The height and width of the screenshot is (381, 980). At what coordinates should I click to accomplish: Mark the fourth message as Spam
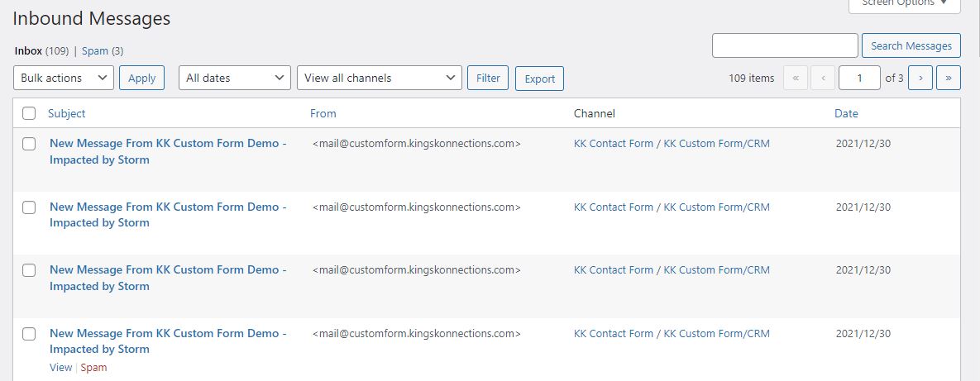[x=93, y=368]
